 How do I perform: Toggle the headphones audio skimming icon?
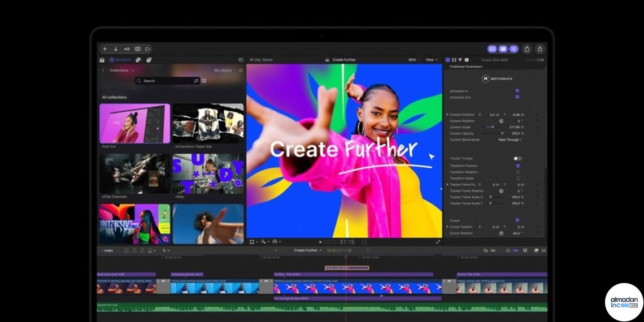[508, 250]
